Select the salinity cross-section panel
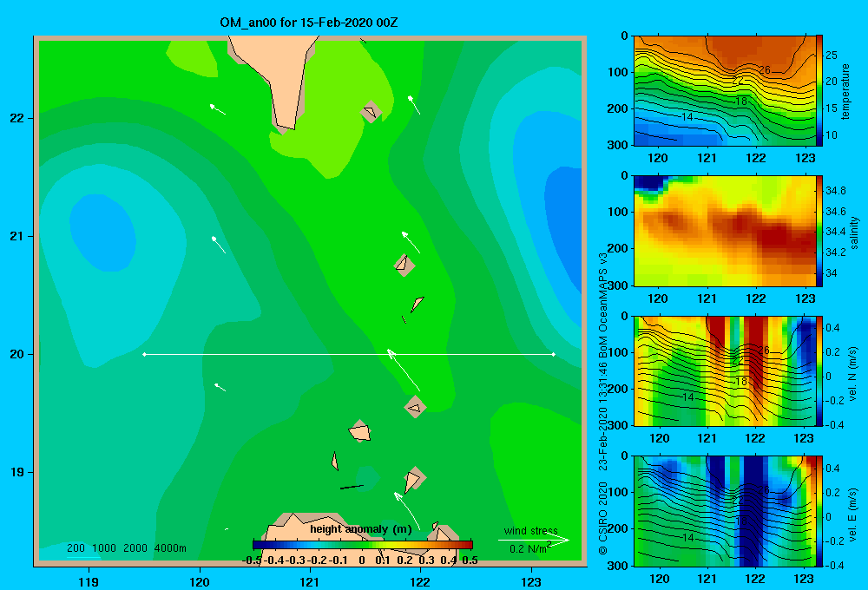The height and width of the screenshot is (590, 868). 724,231
